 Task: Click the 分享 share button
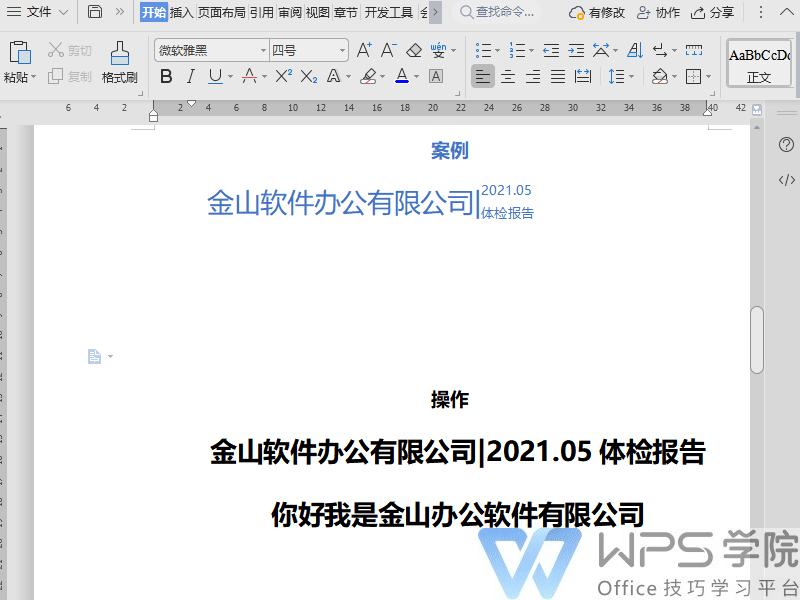pos(712,12)
